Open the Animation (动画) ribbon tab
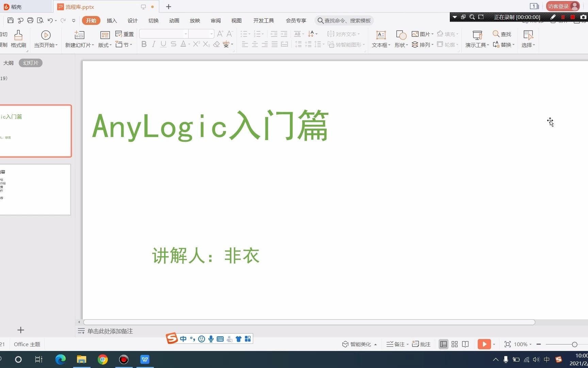This screenshot has width=588, height=368. [x=174, y=20]
